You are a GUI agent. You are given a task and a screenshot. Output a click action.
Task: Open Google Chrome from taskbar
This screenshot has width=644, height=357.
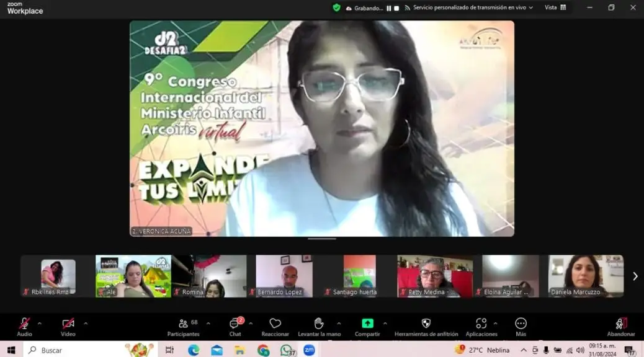point(263,350)
